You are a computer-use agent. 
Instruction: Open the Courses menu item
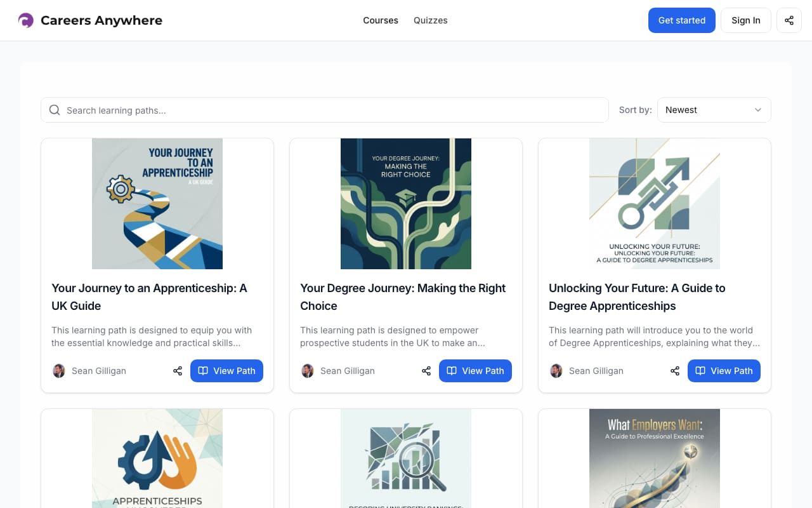click(x=381, y=20)
